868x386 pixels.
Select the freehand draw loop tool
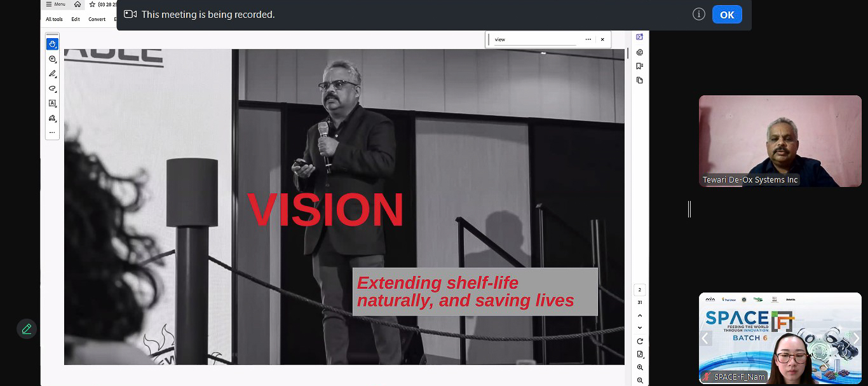tap(52, 88)
